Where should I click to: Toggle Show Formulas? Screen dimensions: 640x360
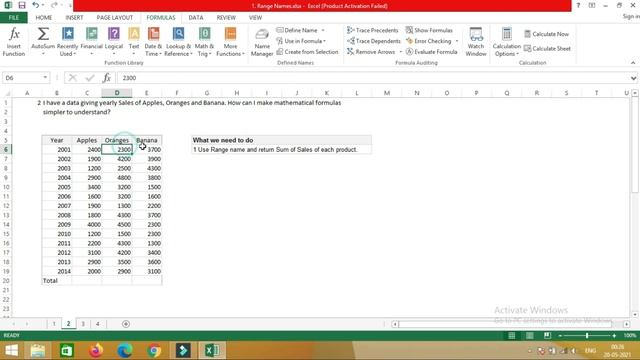[429, 30]
